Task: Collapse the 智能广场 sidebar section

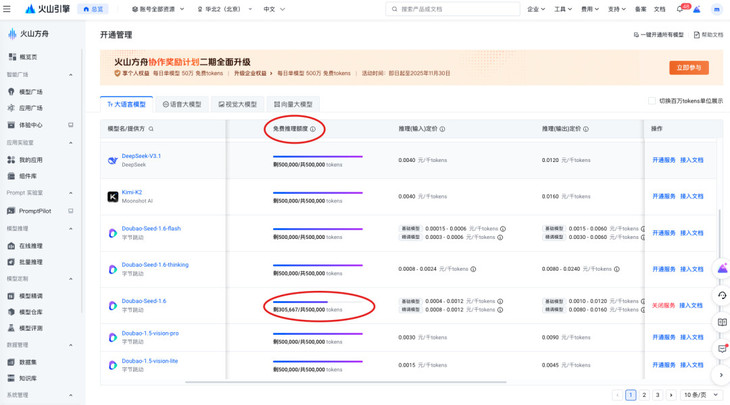Action: pos(70,75)
